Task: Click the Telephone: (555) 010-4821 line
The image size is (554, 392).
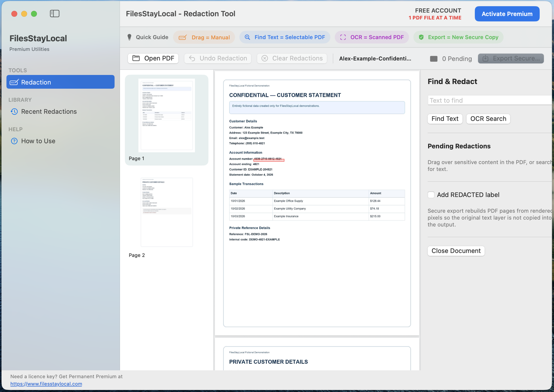Action: (x=247, y=143)
